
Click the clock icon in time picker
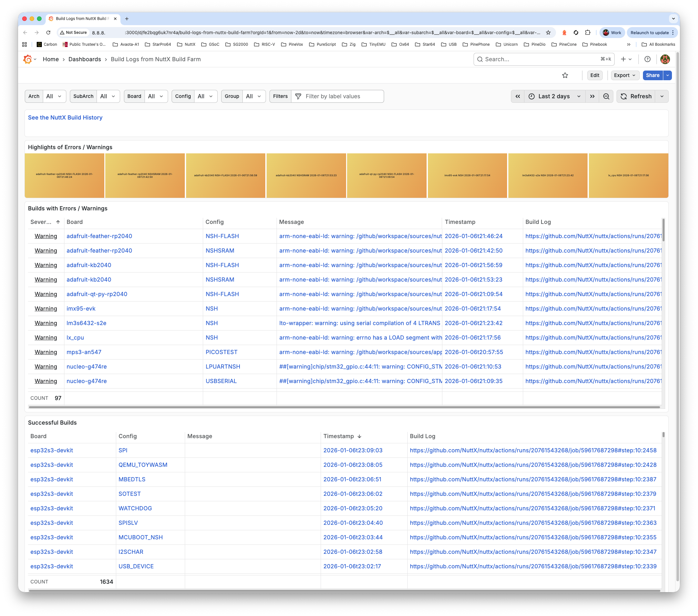point(531,96)
